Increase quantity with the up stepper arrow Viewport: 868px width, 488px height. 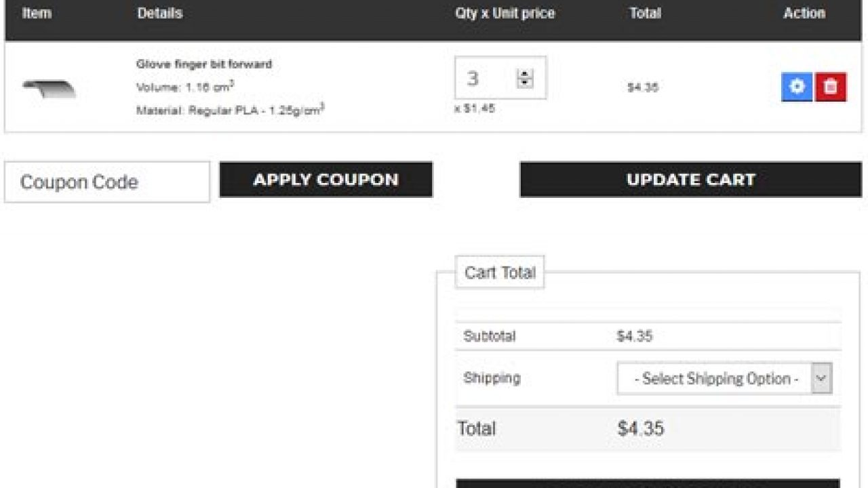[x=525, y=73]
